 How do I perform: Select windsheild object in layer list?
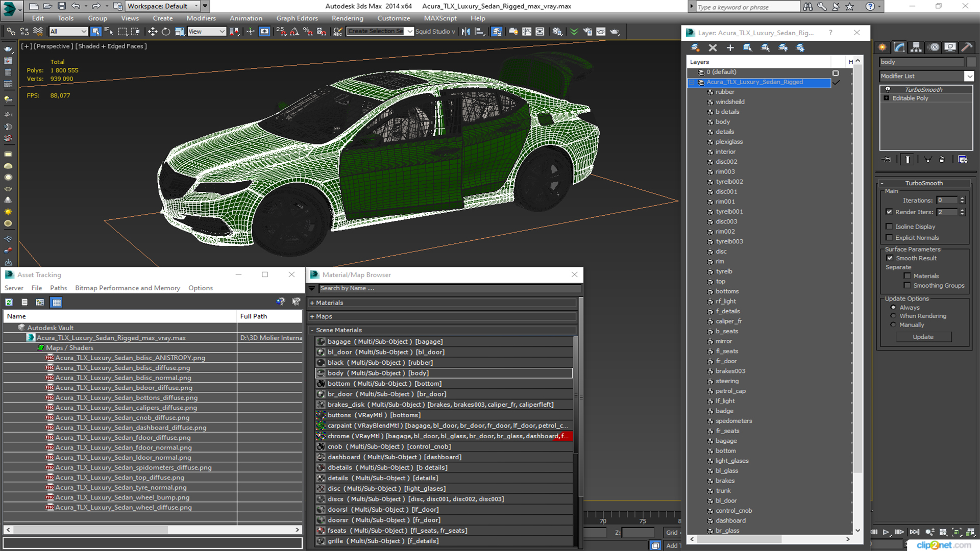[730, 102]
